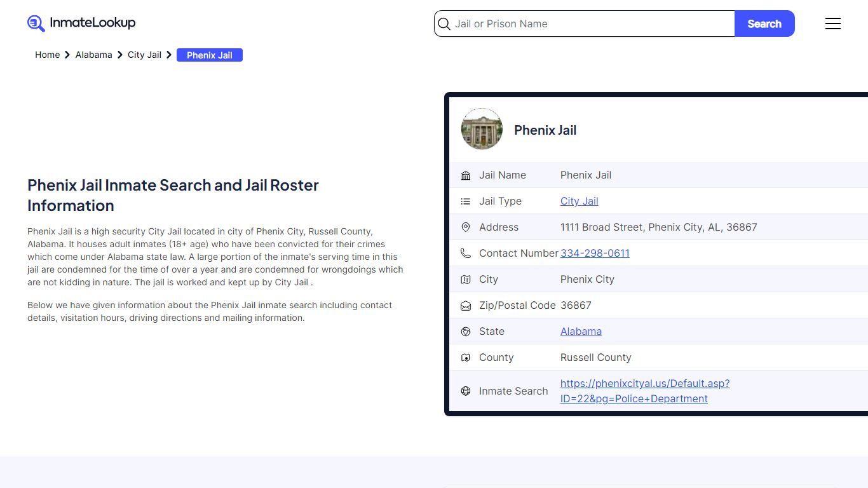Go to Home breadcrumb
The width and height of the screenshot is (868, 488).
click(x=48, y=55)
